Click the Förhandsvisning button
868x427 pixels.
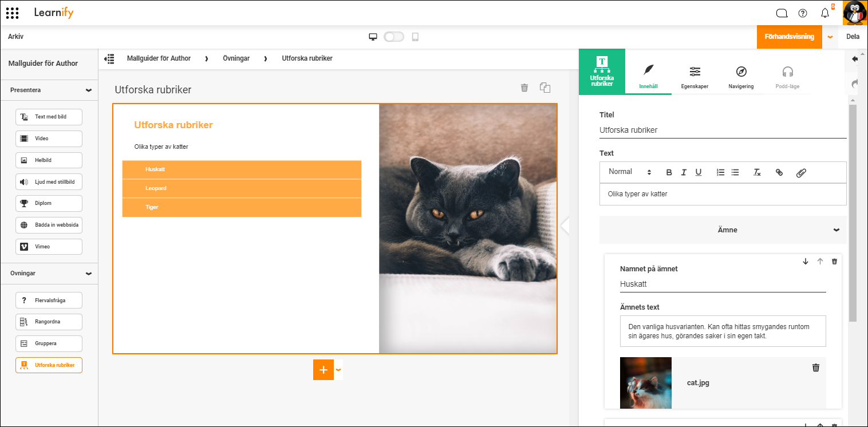[x=789, y=37]
